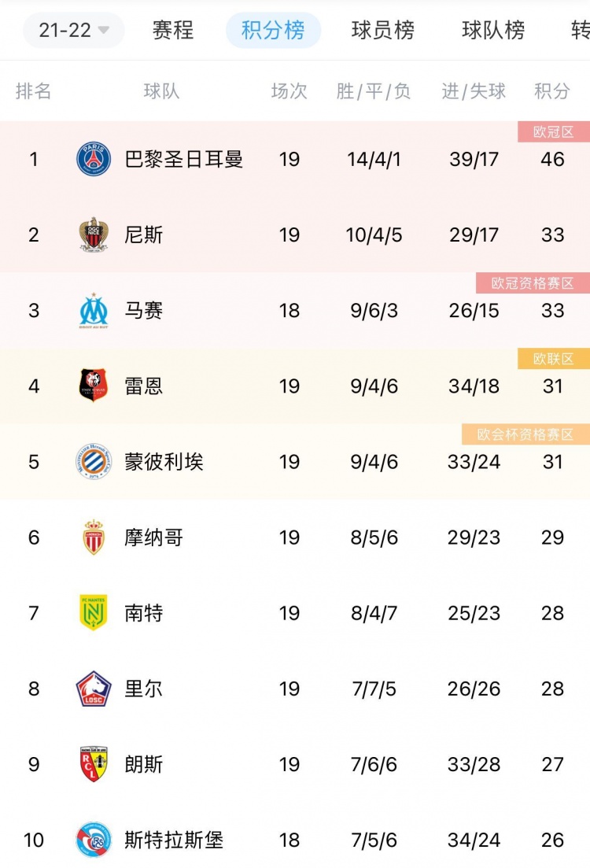Tap the Strasbourg club logo
Screen dimensions: 590x868
tap(94, 840)
